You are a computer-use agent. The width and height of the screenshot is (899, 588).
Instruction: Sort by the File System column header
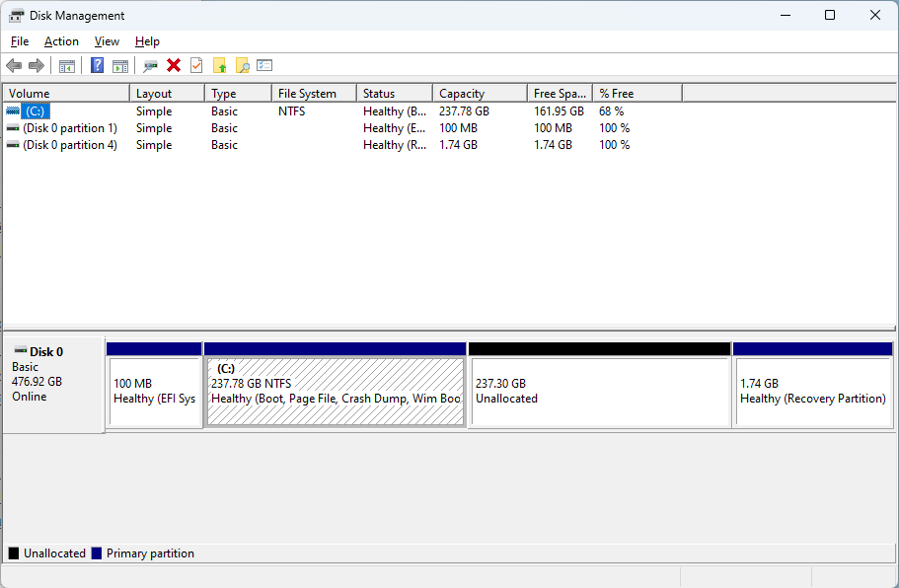pos(314,93)
